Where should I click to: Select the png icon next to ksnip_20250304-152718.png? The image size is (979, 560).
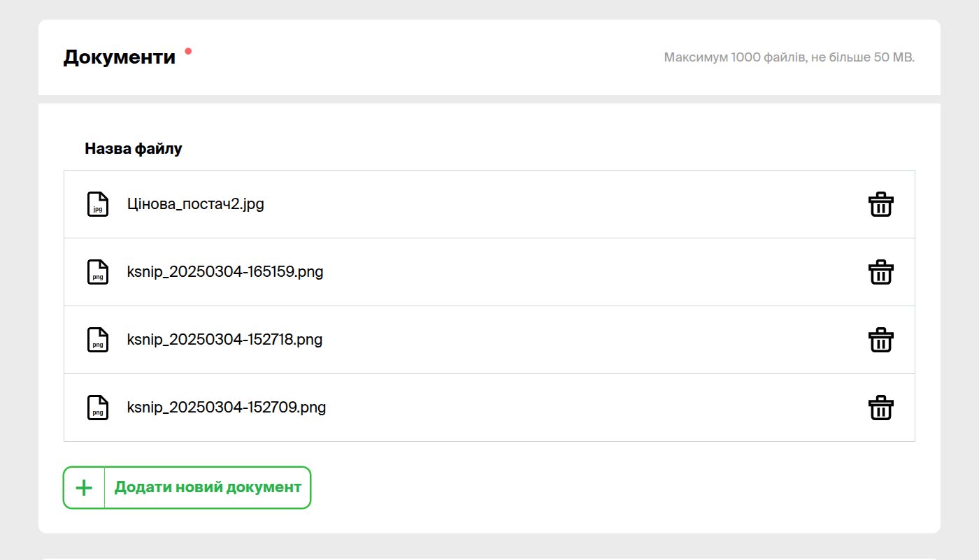(98, 340)
